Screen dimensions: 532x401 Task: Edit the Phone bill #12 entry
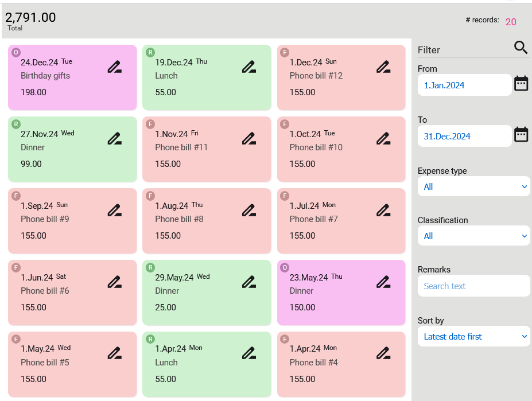(383, 67)
